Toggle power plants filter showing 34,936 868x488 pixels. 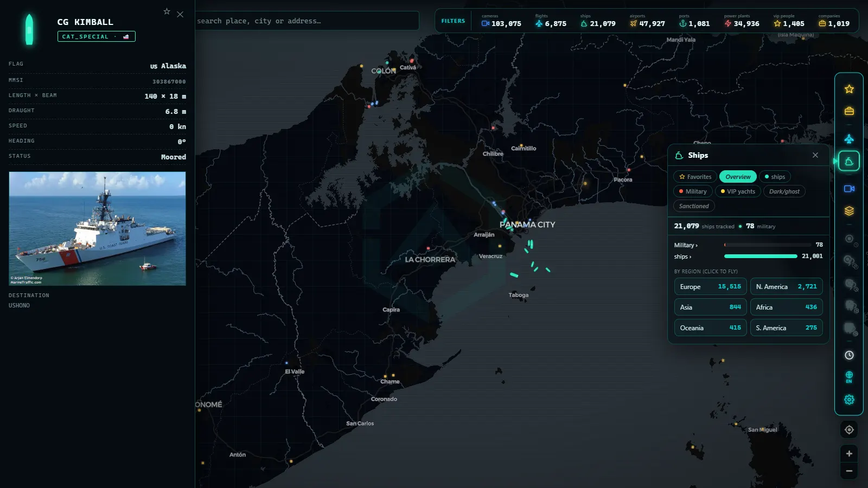click(742, 21)
